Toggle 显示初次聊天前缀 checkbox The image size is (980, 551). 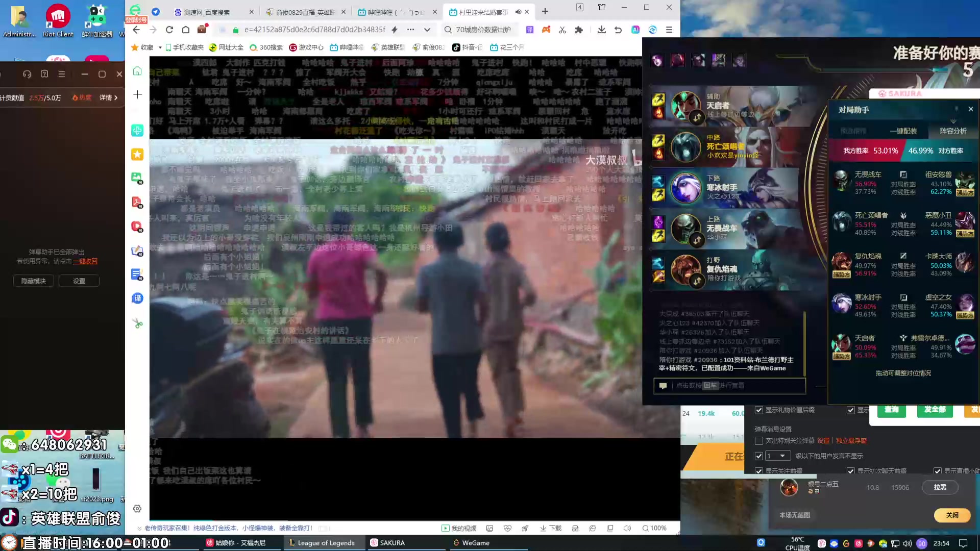coord(851,471)
